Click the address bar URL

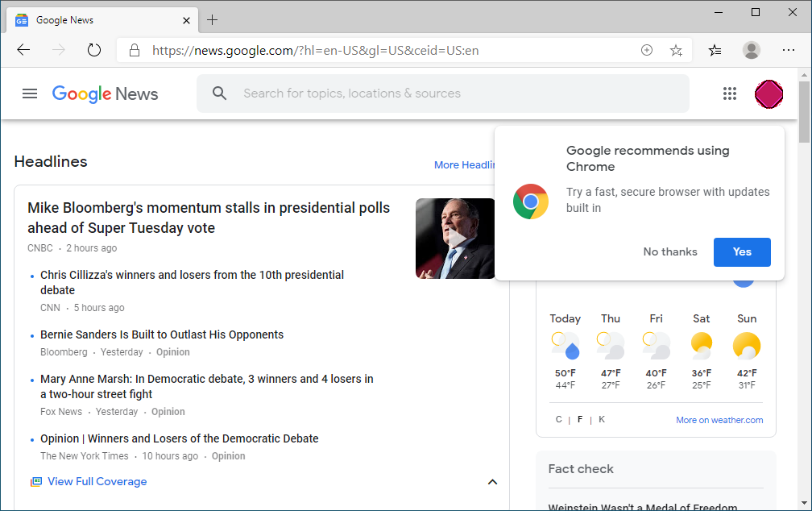tap(316, 50)
